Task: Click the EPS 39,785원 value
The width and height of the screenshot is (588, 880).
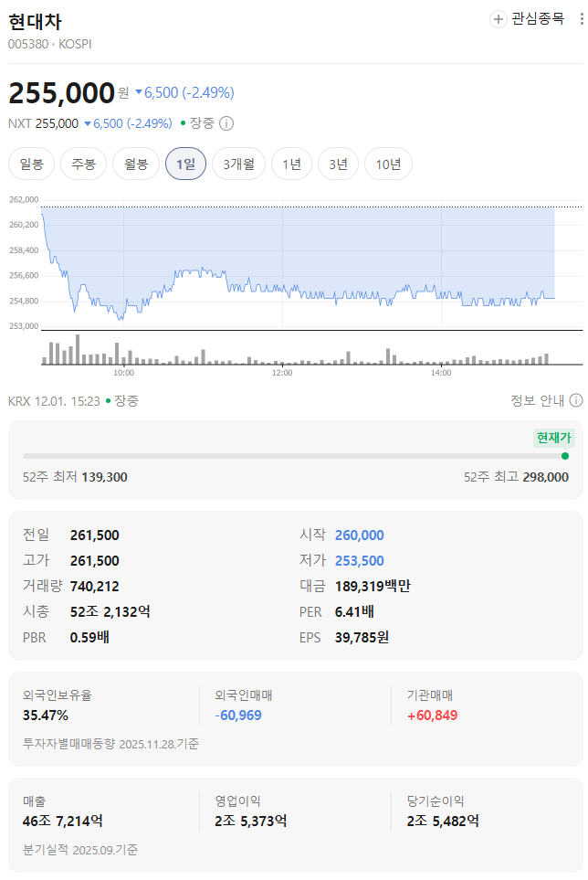Action: click(x=362, y=638)
